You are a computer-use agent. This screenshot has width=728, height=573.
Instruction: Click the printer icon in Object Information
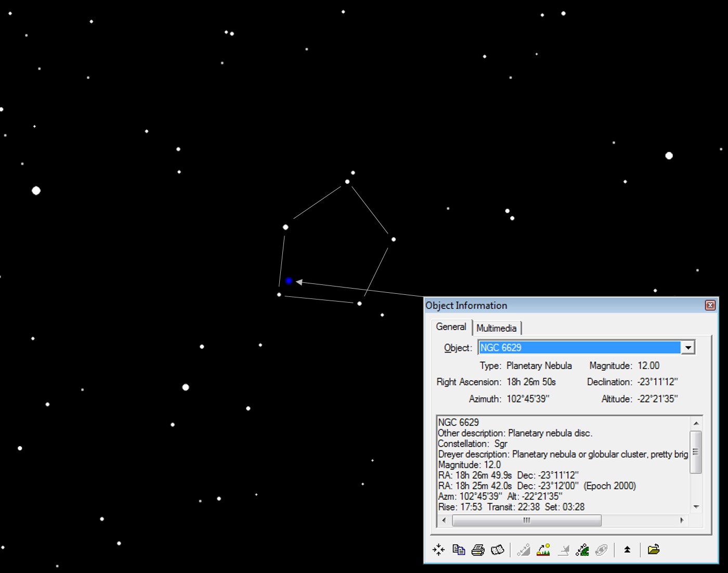478,550
